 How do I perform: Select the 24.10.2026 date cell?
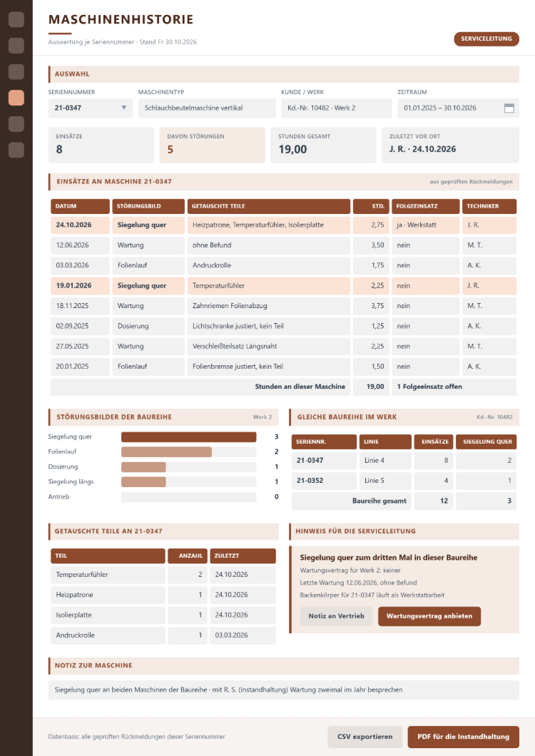tap(80, 225)
